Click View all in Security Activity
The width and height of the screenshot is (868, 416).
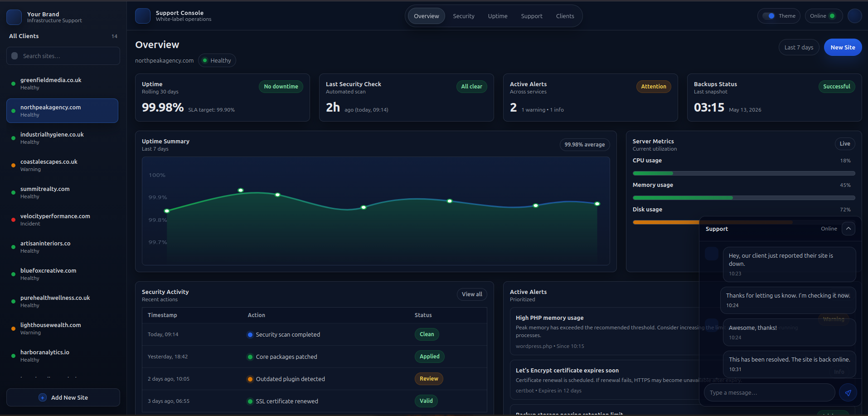point(472,294)
